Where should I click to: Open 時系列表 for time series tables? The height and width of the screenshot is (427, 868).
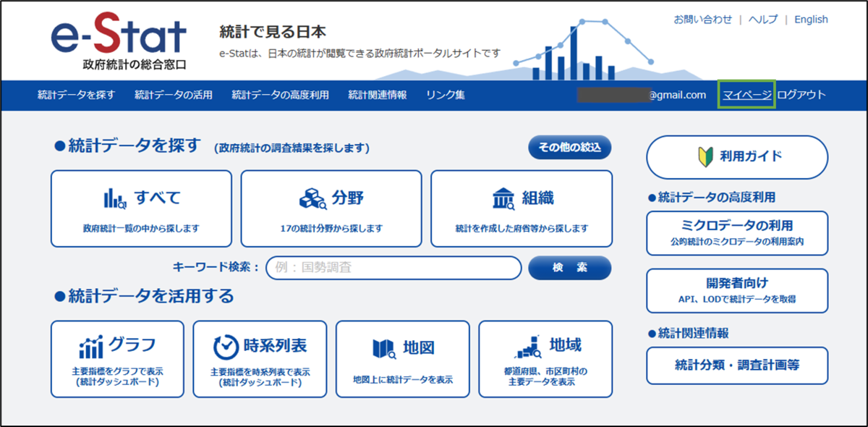tap(259, 358)
